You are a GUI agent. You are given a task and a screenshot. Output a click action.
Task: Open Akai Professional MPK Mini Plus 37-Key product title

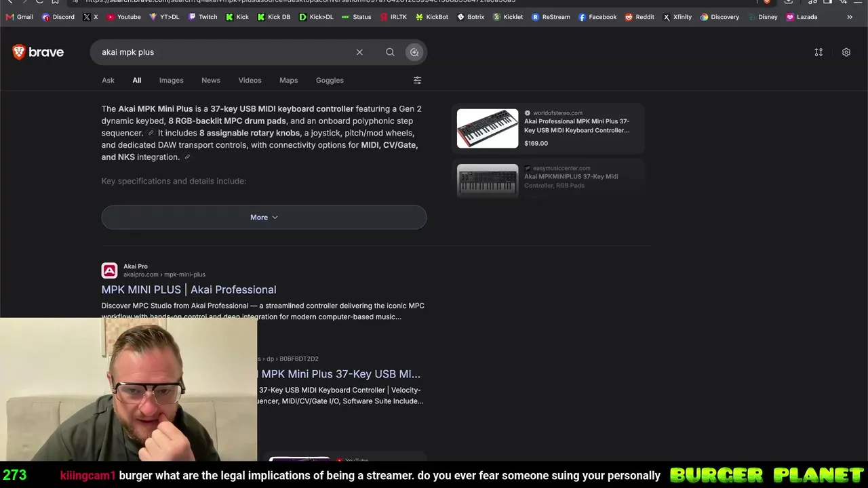click(577, 126)
